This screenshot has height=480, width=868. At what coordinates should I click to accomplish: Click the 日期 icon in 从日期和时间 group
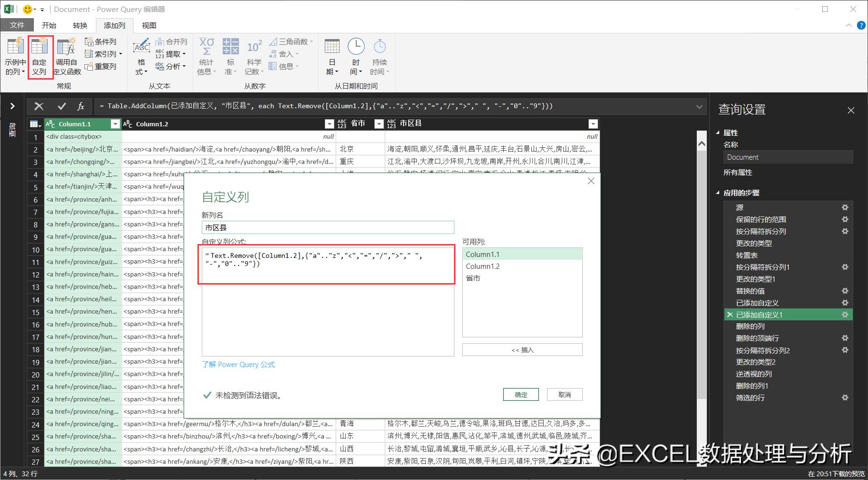(x=331, y=53)
